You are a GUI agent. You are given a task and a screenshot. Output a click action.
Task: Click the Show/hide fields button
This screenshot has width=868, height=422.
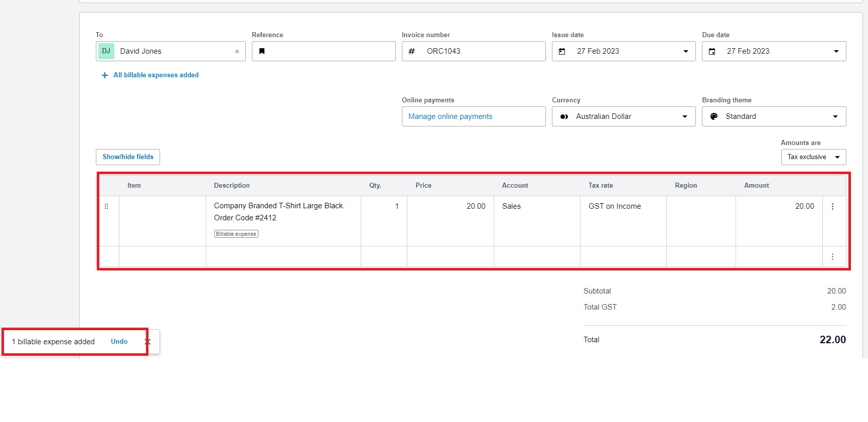(x=128, y=157)
